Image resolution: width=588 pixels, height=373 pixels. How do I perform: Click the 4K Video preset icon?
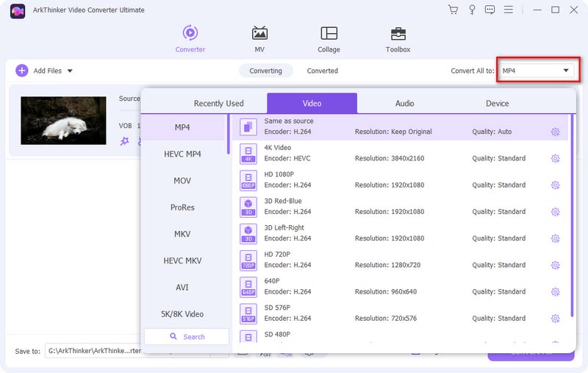coord(248,154)
